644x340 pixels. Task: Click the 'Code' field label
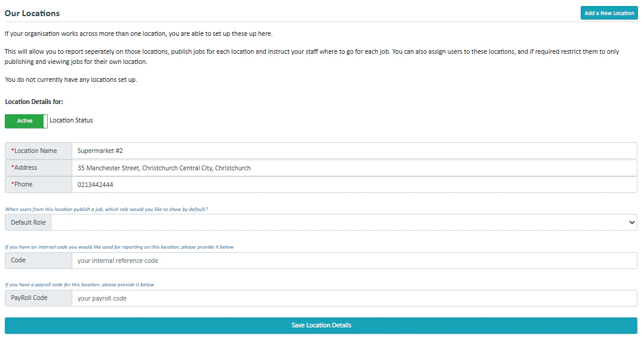(18, 261)
